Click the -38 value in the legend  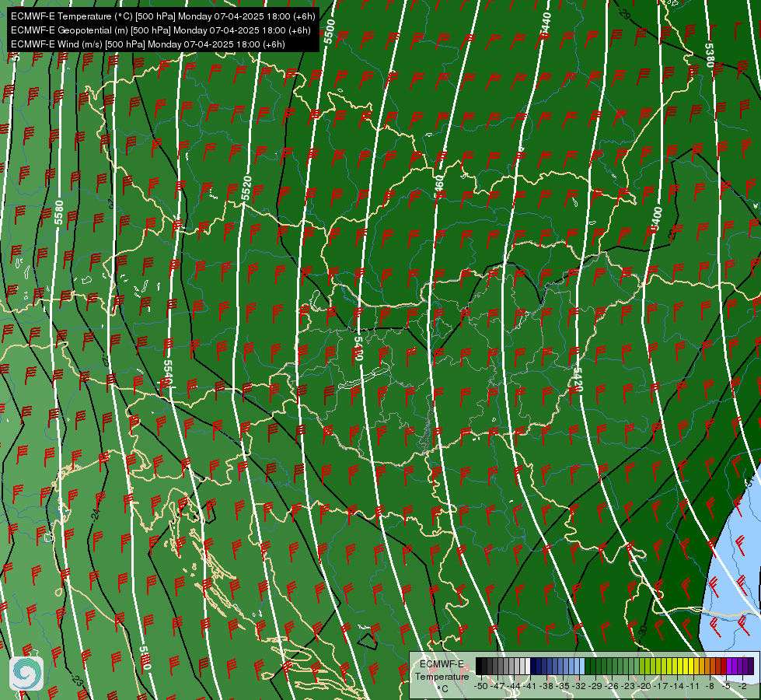(547, 686)
